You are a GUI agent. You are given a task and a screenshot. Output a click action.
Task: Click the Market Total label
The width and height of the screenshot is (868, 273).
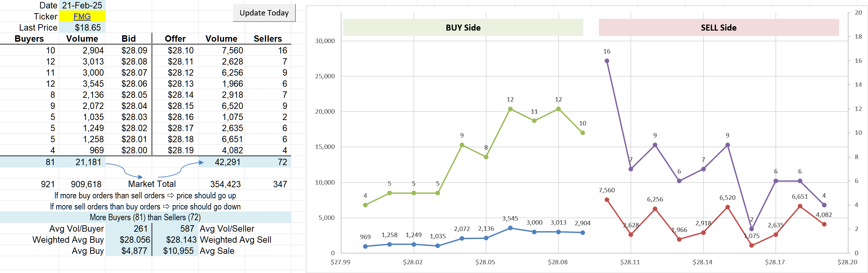[152, 184]
